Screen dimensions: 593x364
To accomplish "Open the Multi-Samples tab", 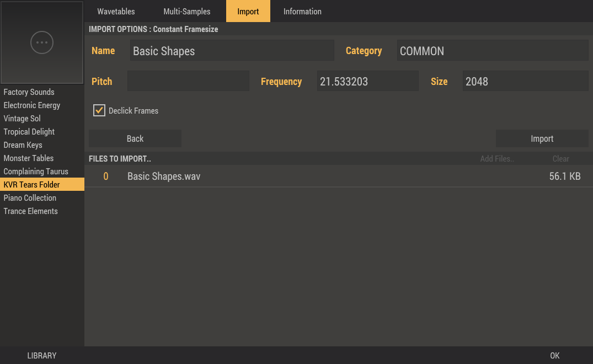I will pyautogui.click(x=187, y=12).
